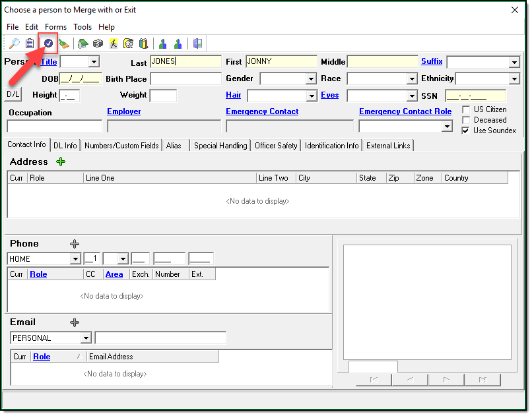Click the D/L button
Screen dimensions: 532x416
coord(13,94)
